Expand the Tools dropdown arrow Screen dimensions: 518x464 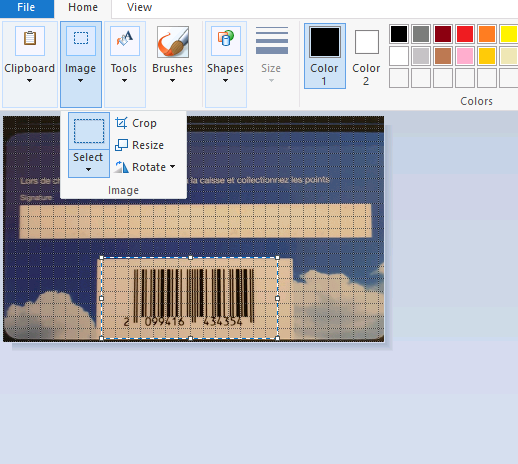pyautogui.click(x=124, y=80)
